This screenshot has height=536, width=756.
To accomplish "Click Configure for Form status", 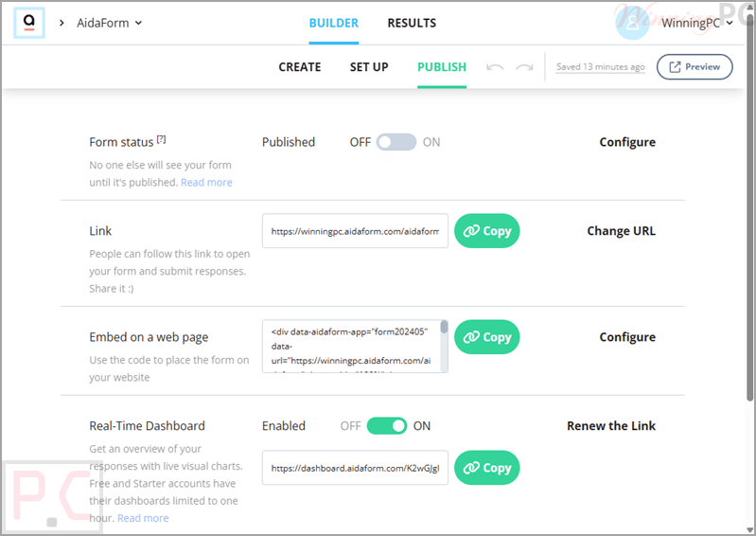I will coord(627,142).
